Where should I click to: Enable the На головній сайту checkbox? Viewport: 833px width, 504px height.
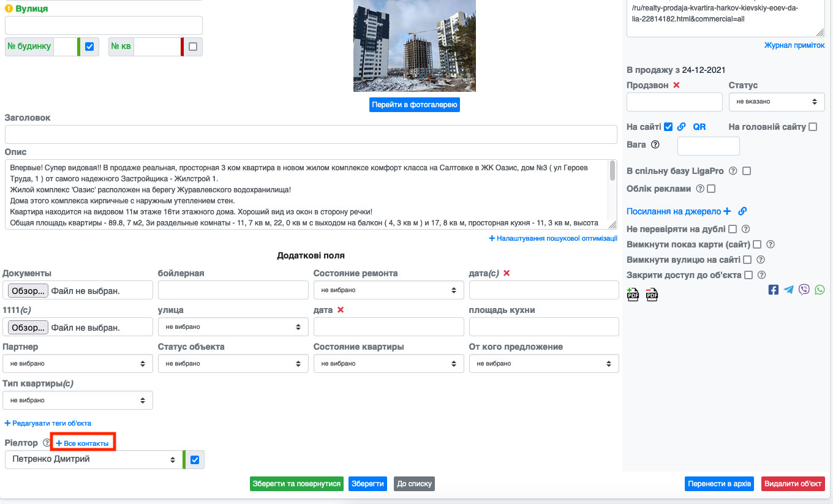813,127
